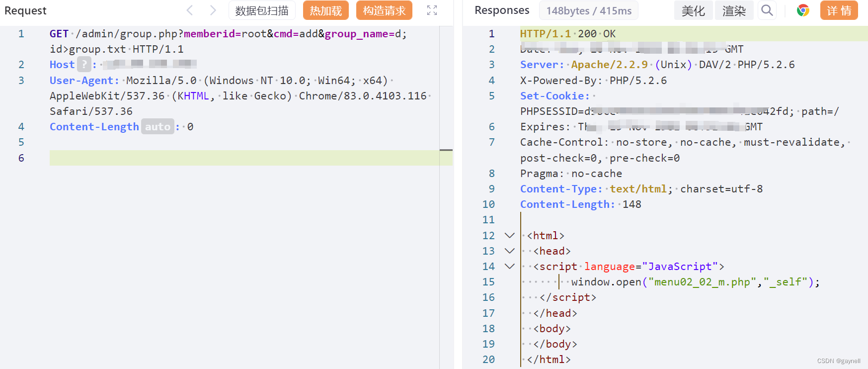The image size is (868, 369).
Task: Click the 构造请求 build request button
Action: pyautogui.click(x=384, y=10)
